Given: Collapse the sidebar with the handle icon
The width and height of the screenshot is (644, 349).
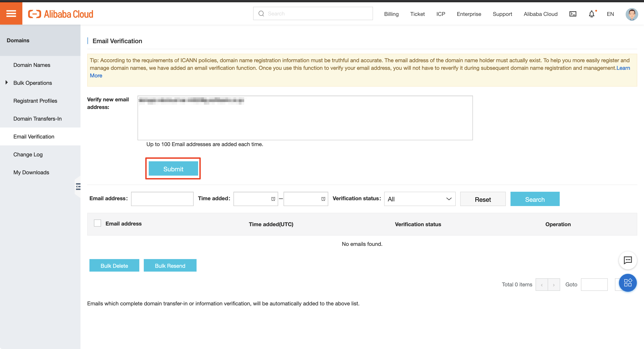Looking at the screenshot, I should (x=78, y=186).
